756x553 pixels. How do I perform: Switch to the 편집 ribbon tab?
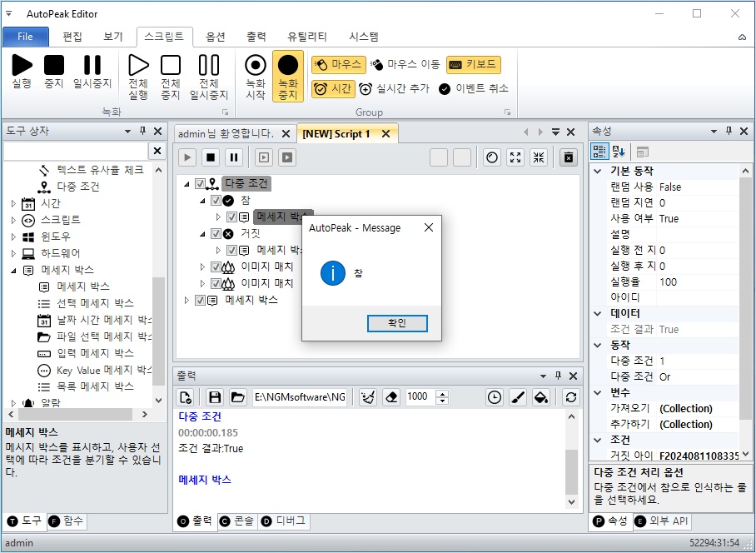tap(72, 37)
